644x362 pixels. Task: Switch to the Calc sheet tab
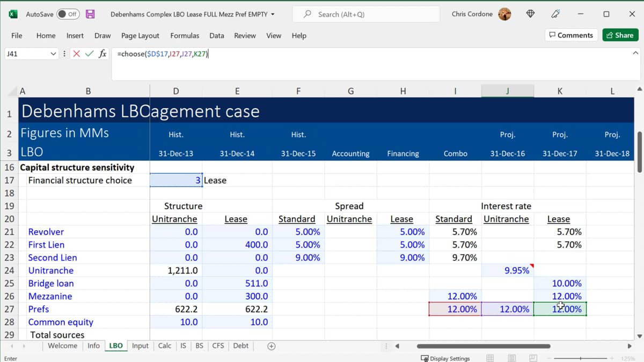tap(165, 346)
